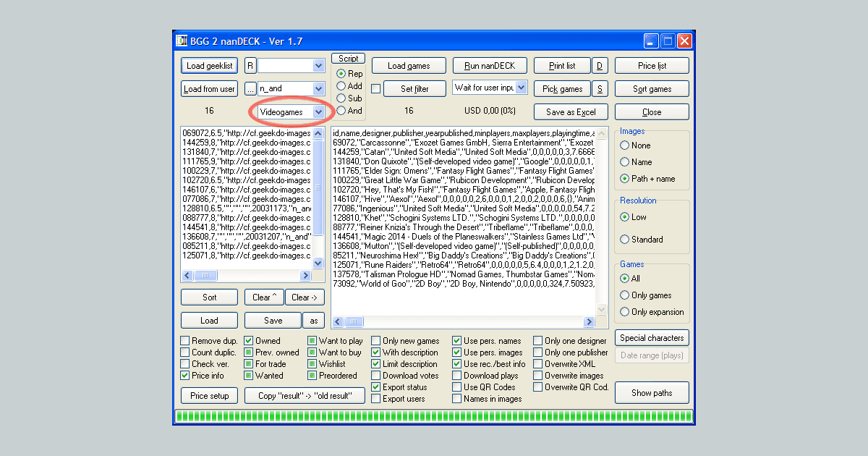Viewport: 868px width, 456px height.
Task: Enable the Use QR Codes checkbox
Action: (x=458, y=387)
